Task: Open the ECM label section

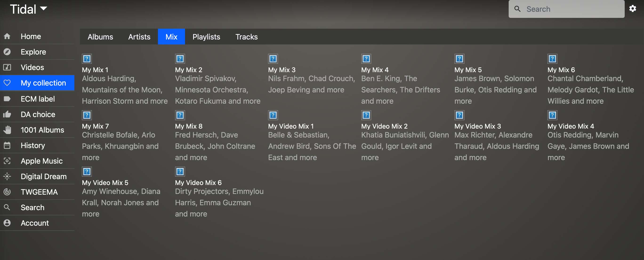Action: 37,99
